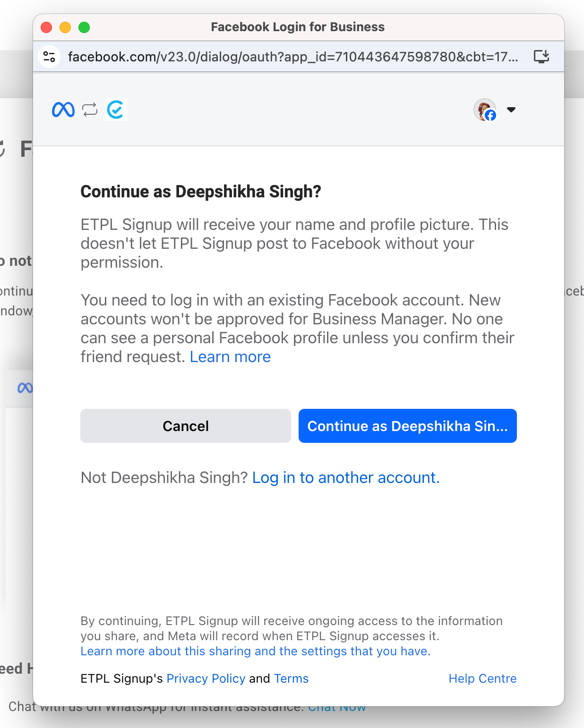Click the profile avatar picture
The width and height of the screenshot is (584, 728).
pos(485,110)
